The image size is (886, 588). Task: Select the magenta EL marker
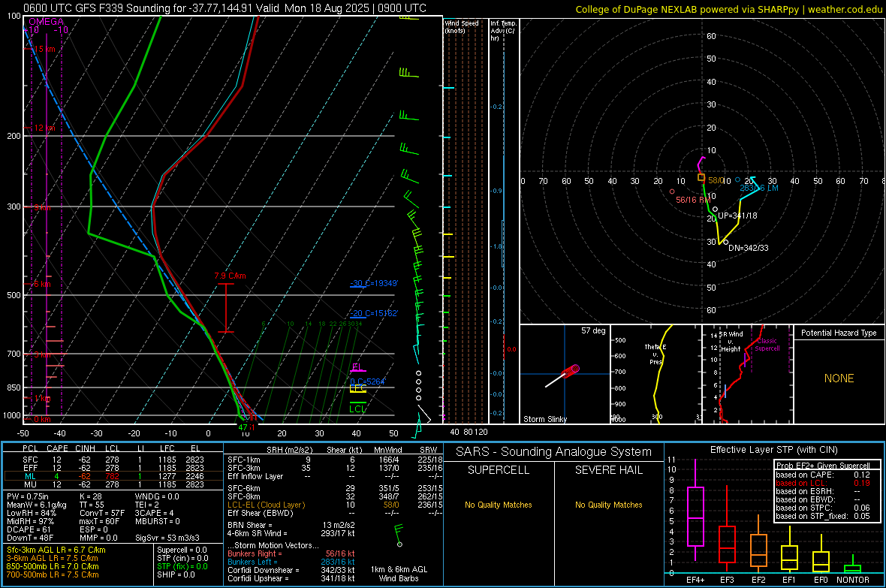(357, 367)
